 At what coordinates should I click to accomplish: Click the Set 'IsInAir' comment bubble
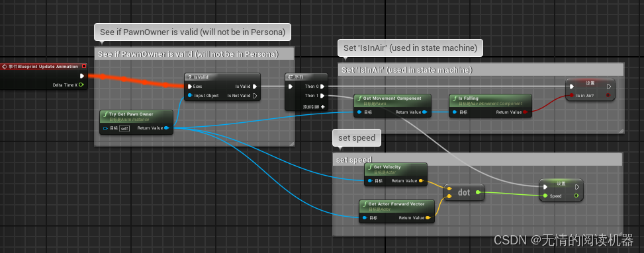click(410, 48)
